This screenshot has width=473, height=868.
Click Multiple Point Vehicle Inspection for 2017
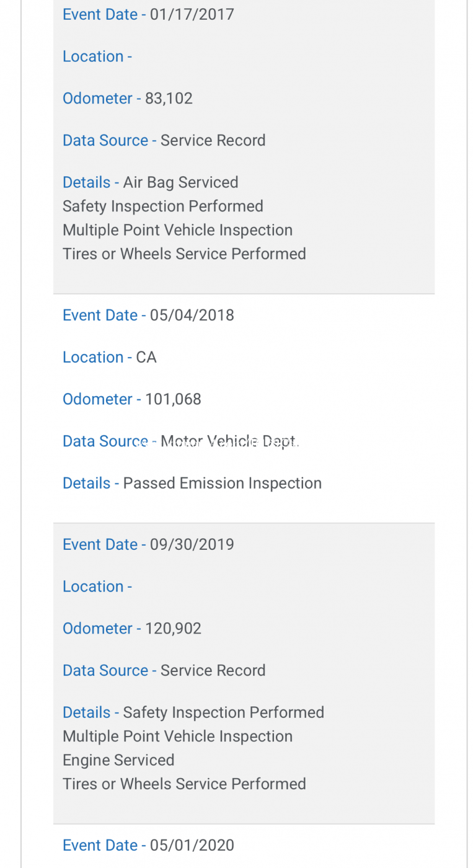click(177, 231)
